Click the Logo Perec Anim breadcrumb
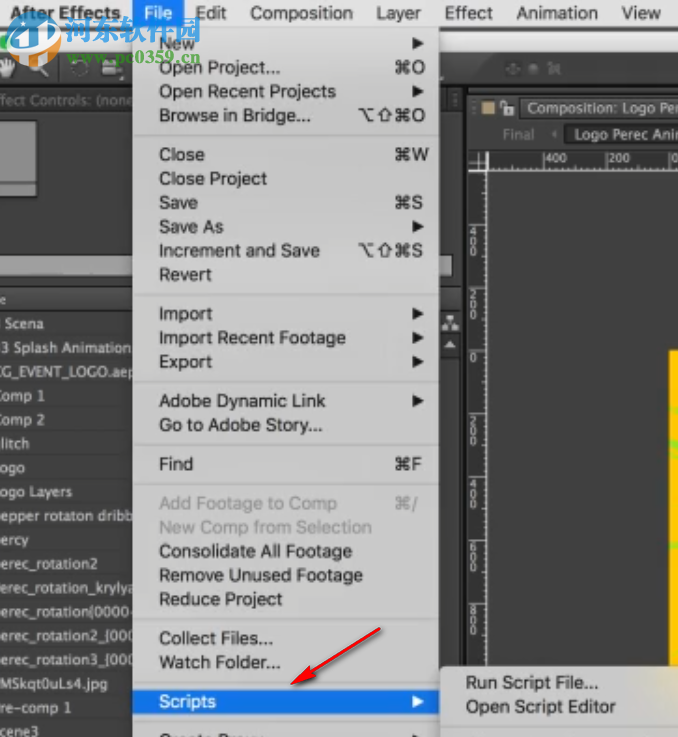This screenshot has height=737, width=678. click(x=622, y=135)
